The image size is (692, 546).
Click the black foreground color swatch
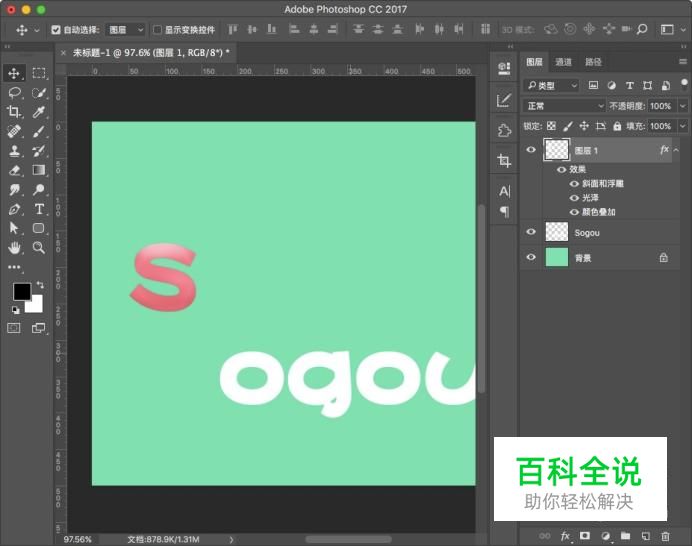(20, 290)
